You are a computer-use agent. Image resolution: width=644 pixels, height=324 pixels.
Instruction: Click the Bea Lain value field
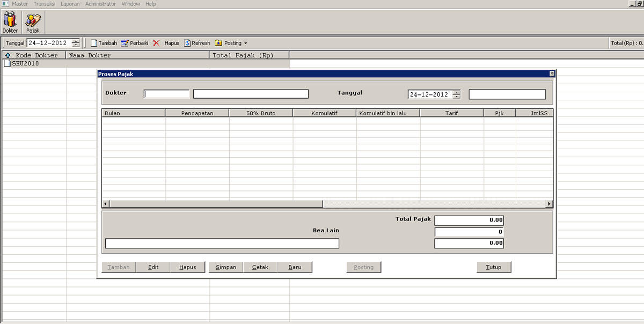click(469, 232)
